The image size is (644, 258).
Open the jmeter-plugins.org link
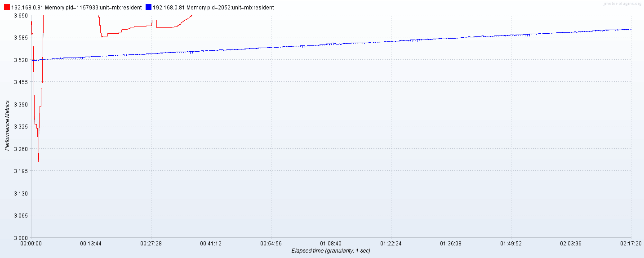[622, 4]
